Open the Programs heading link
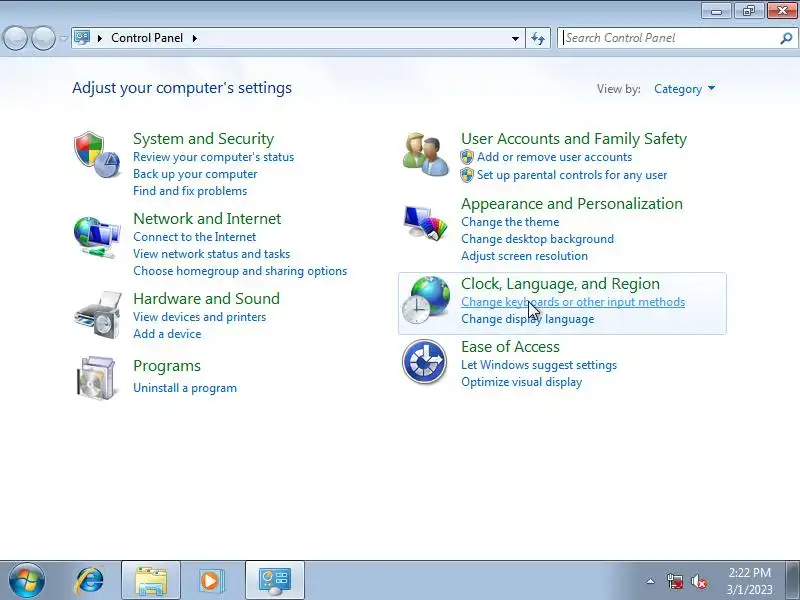This screenshot has height=600, width=800. (167, 366)
